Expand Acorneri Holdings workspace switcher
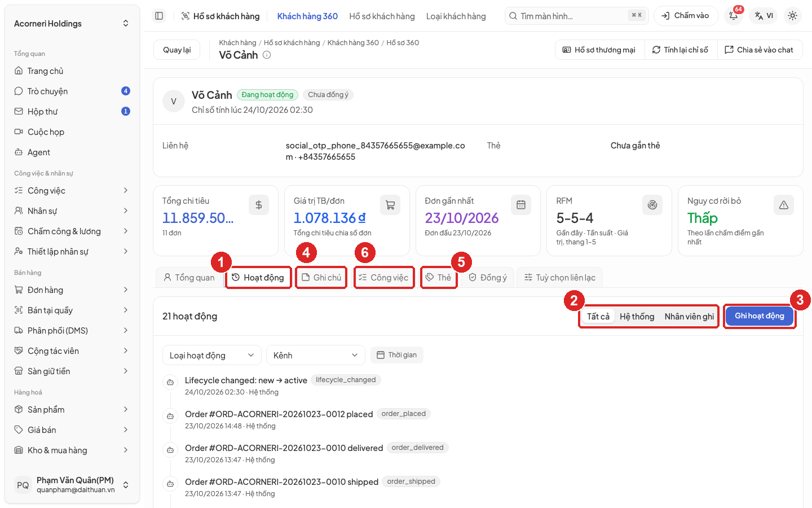The width and height of the screenshot is (812, 508). tap(72, 23)
